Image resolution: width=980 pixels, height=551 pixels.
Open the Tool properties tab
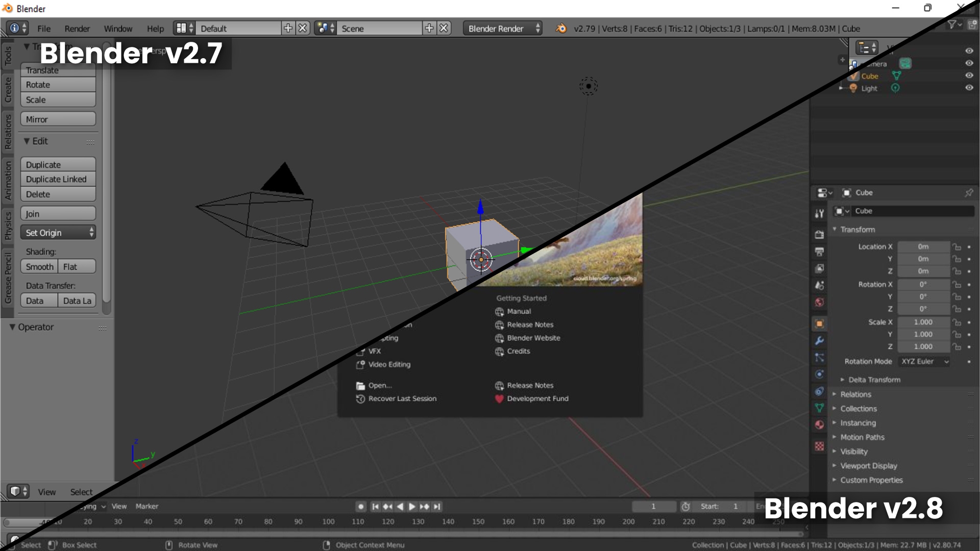tap(819, 214)
